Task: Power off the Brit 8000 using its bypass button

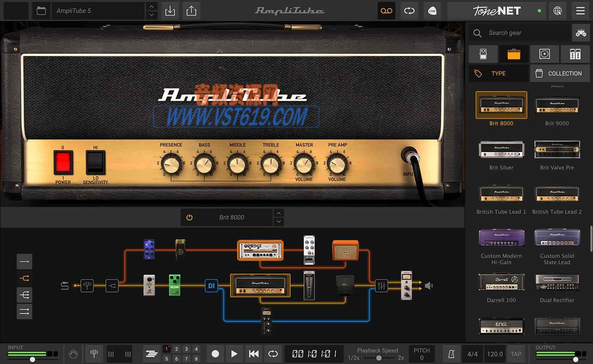Action: click(189, 217)
